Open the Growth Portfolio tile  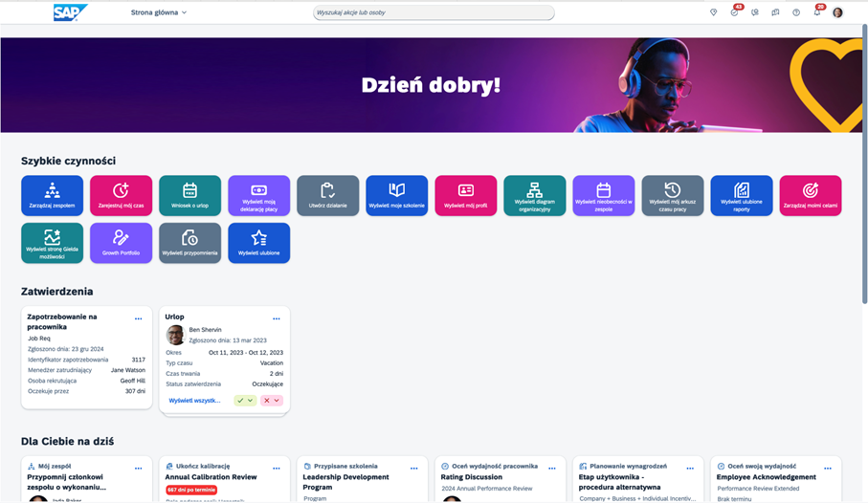coord(121,243)
